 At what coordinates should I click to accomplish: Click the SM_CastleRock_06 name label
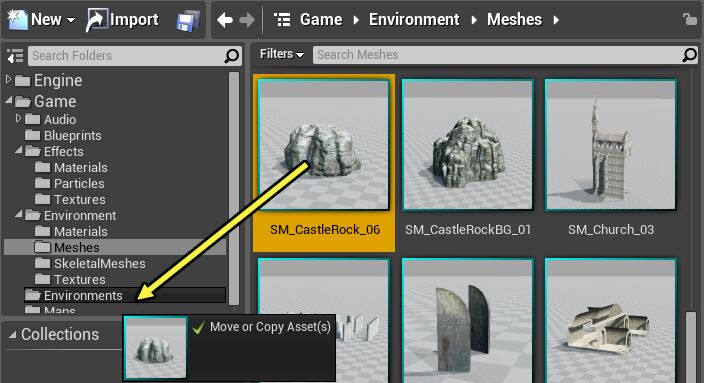pos(325,229)
